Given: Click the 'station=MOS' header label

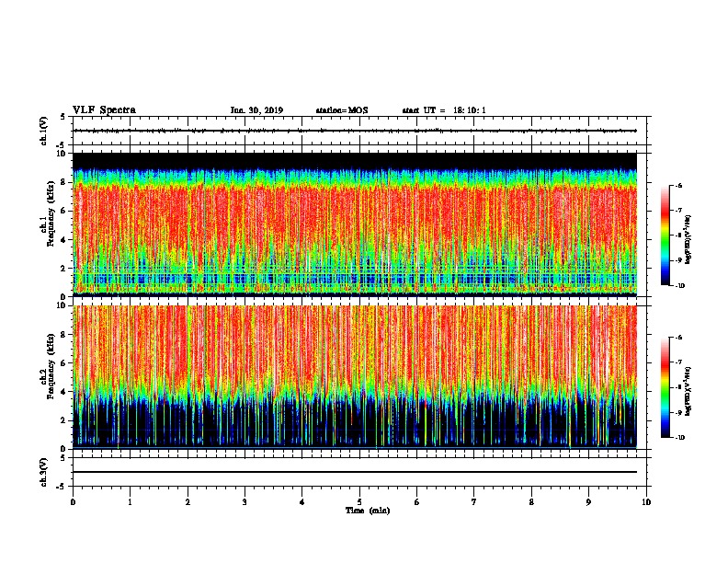Looking at the screenshot, I should tap(342, 110).
